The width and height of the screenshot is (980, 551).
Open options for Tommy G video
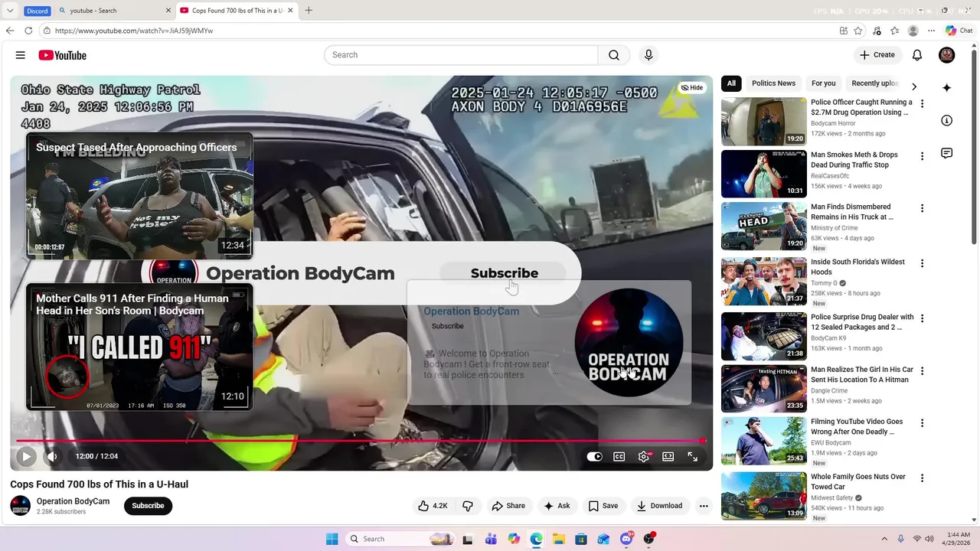[922, 263]
